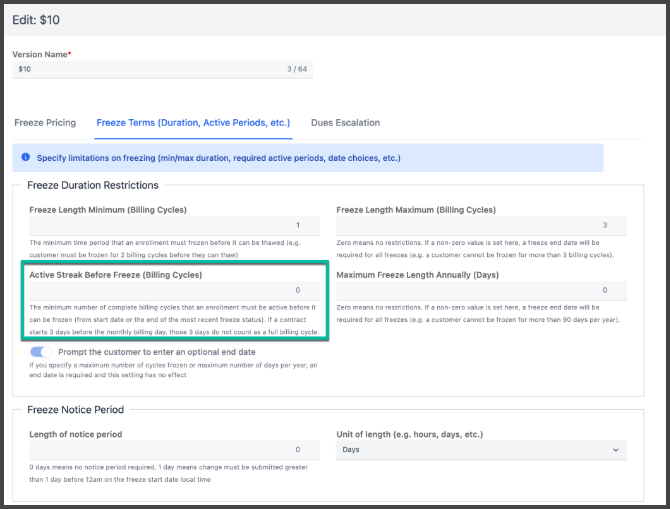Click the Freeze Length Maximum input
Image resolution: width=670 pixels, height=509 pixels.
pos(481,226)
